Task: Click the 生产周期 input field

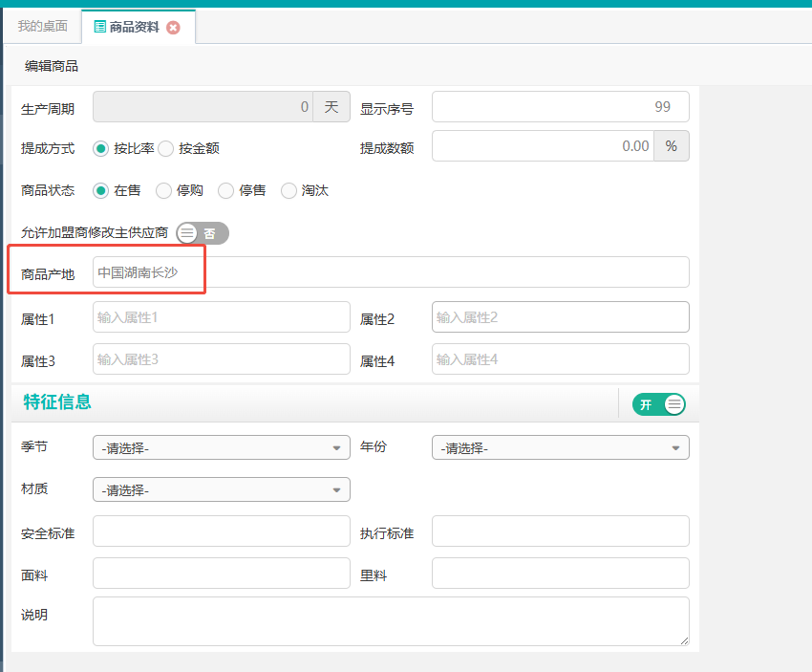Action: pos(203,107)
